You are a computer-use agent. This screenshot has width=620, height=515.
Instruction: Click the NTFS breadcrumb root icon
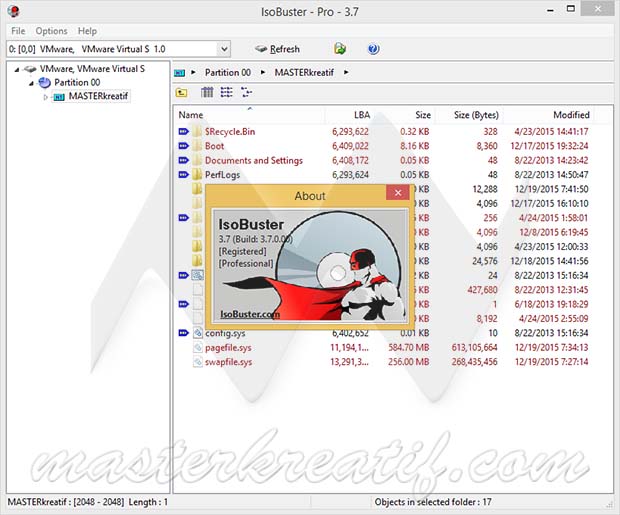(x=180, y=73)
